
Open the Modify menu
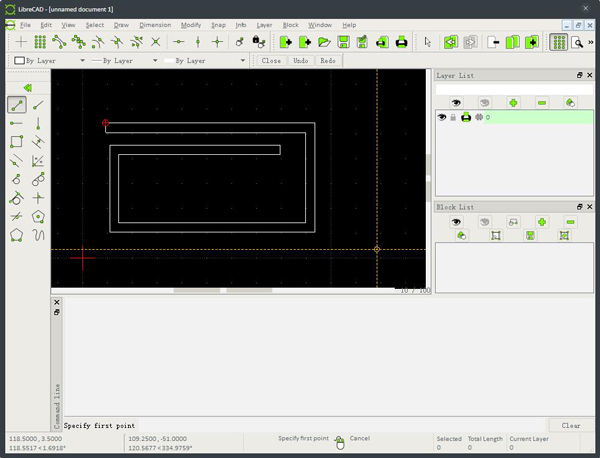click(x=191, y=25)
